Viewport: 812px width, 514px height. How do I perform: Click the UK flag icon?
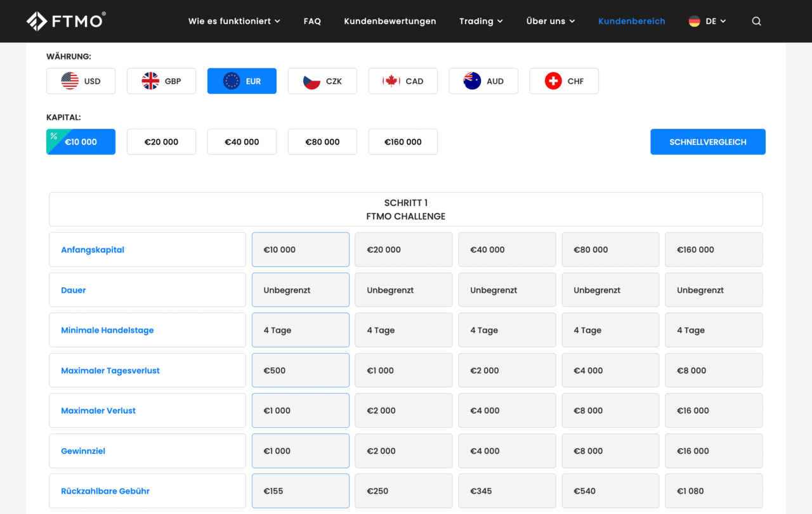[x=150, y=81]
